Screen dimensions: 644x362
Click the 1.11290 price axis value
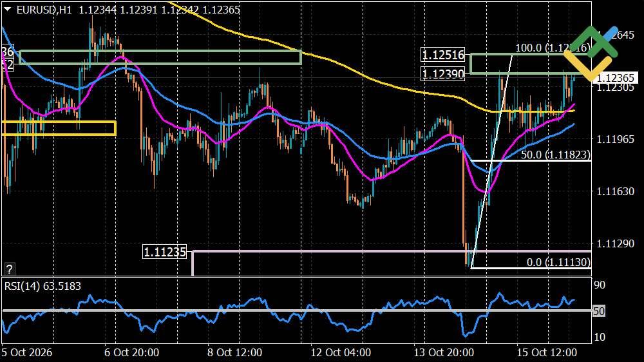[615, 243]
